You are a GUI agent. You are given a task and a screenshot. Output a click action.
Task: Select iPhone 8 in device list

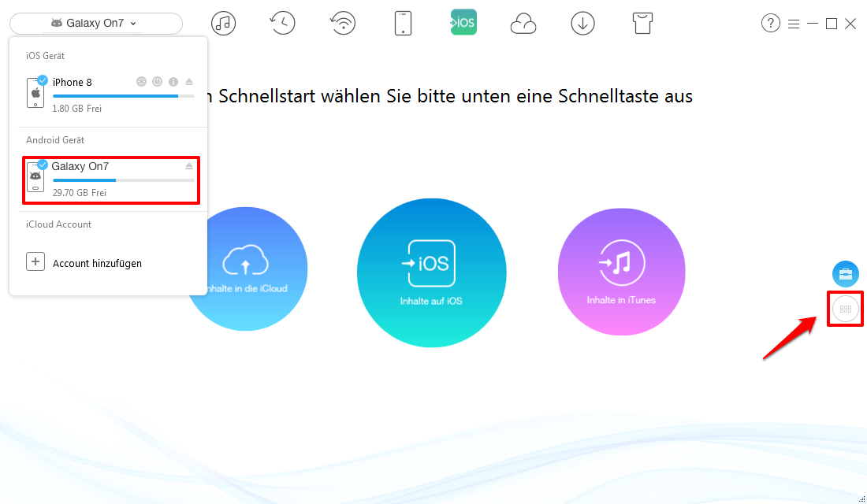pos(110,94)
